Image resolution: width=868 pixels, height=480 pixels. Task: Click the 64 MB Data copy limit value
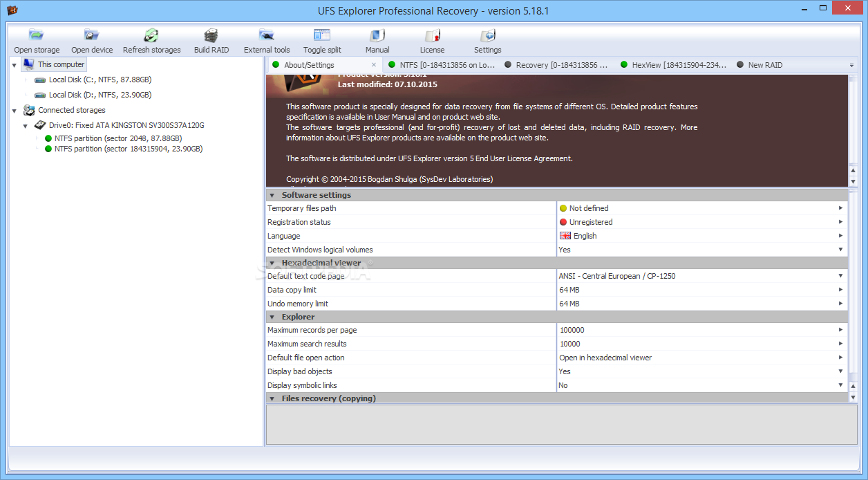coord(569,290)
